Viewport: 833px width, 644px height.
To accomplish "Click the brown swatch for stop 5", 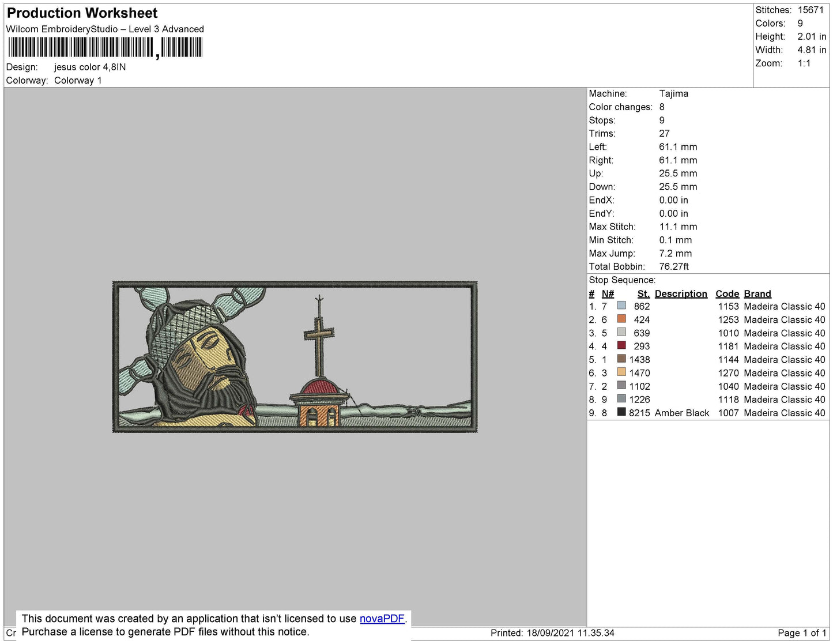I will click(x=621, y=359).
